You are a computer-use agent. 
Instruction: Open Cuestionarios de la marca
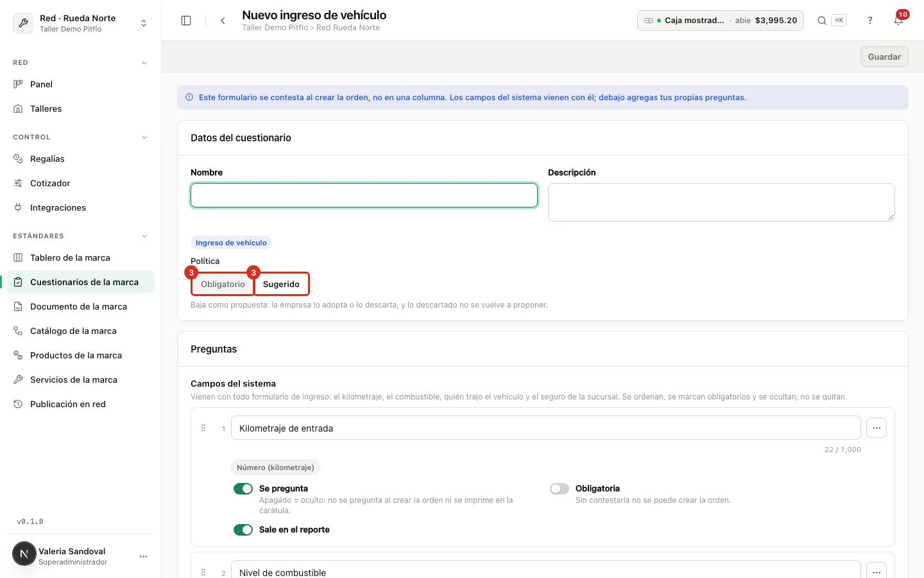point(81,282)
